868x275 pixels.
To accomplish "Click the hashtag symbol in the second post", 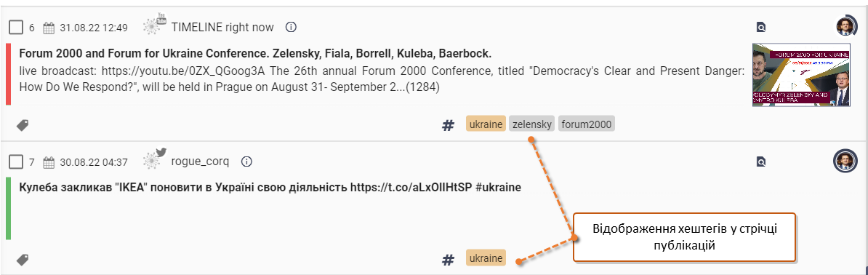I will click(x=448, y=259).
